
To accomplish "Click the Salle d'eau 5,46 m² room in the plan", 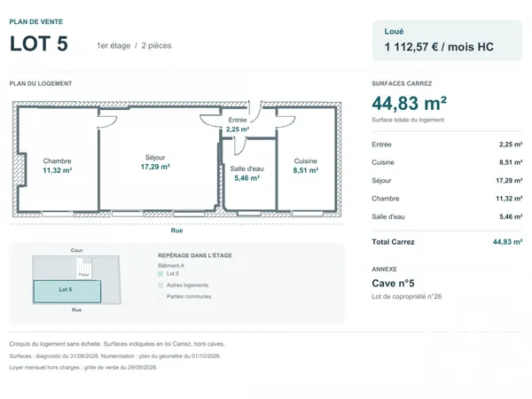I will tap(247, 174).
